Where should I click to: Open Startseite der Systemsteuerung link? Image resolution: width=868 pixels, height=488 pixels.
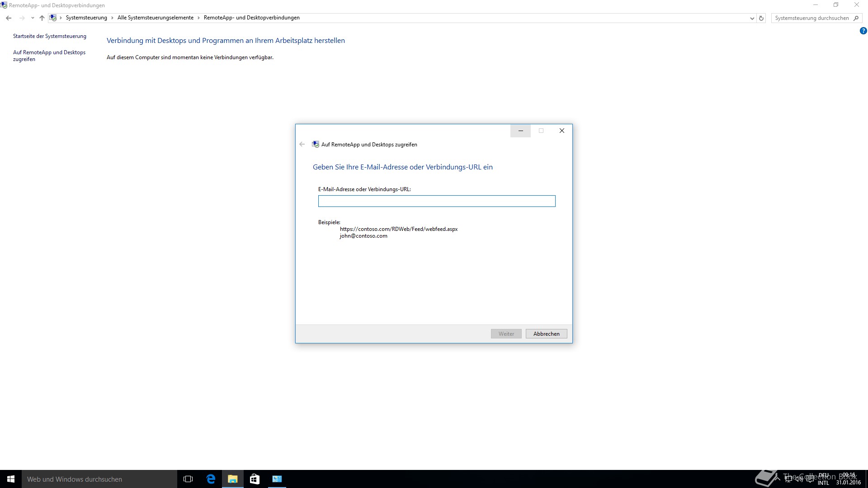[50, 36]
